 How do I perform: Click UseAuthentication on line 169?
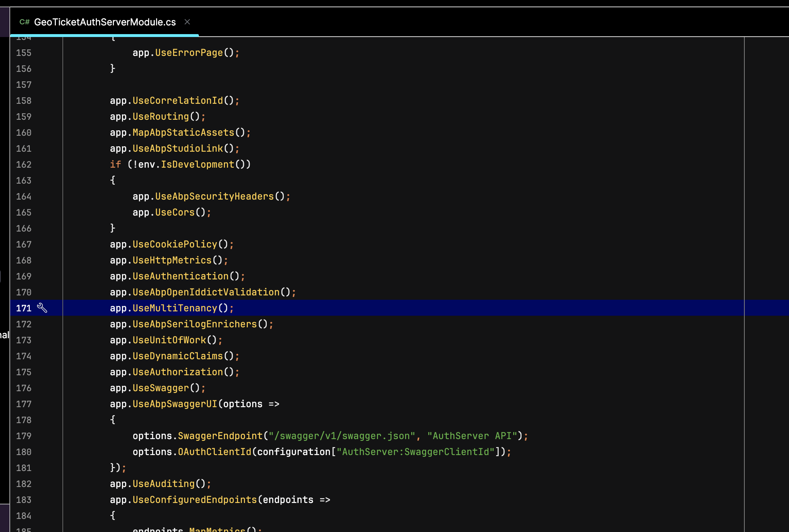[x=180, y=276]
